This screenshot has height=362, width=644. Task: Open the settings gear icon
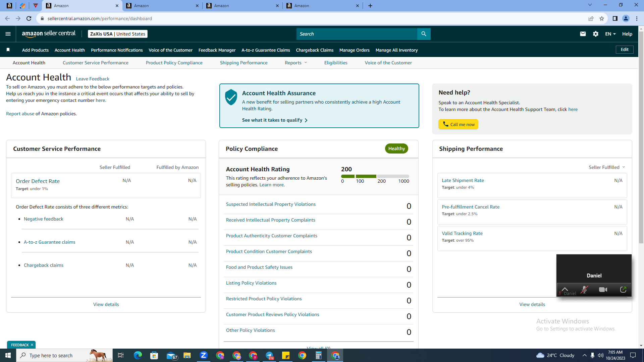596,34
